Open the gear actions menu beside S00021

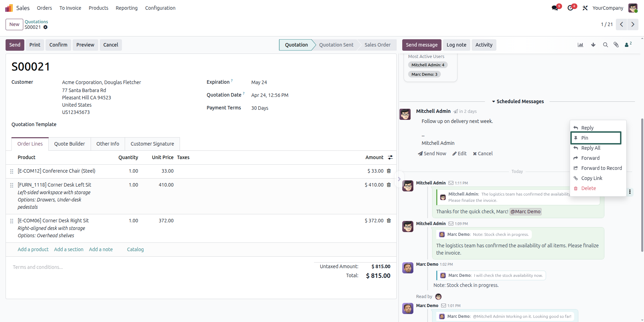click(x=46, y=27)
